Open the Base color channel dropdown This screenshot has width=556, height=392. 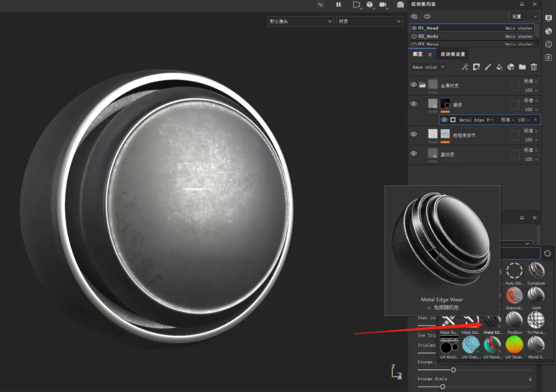(x=428, y=67)
